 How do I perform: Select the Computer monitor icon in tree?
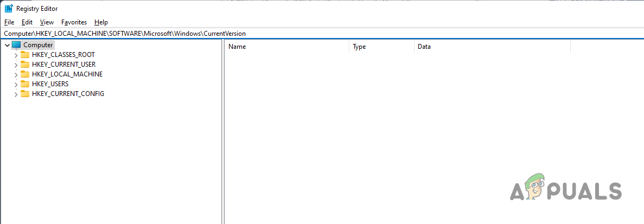tap(16, 45)
